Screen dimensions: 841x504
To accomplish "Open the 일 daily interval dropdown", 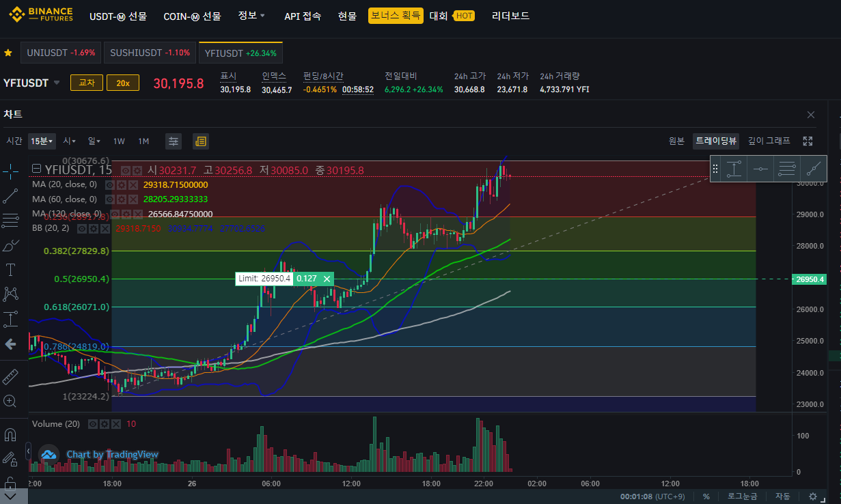I will pyautogui.click(x=94, y=141).
